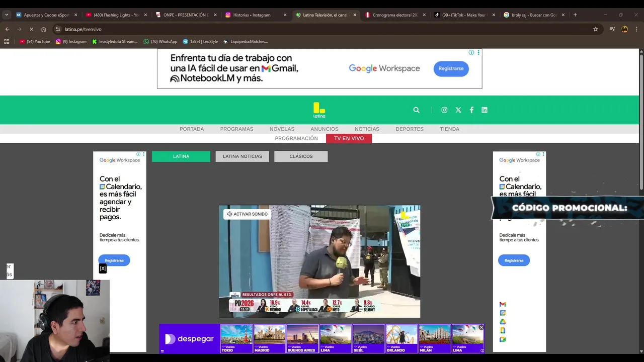
Task: Unmute with the Activar Sonido button
Action: pyautogui.click(x=247, y=214)
